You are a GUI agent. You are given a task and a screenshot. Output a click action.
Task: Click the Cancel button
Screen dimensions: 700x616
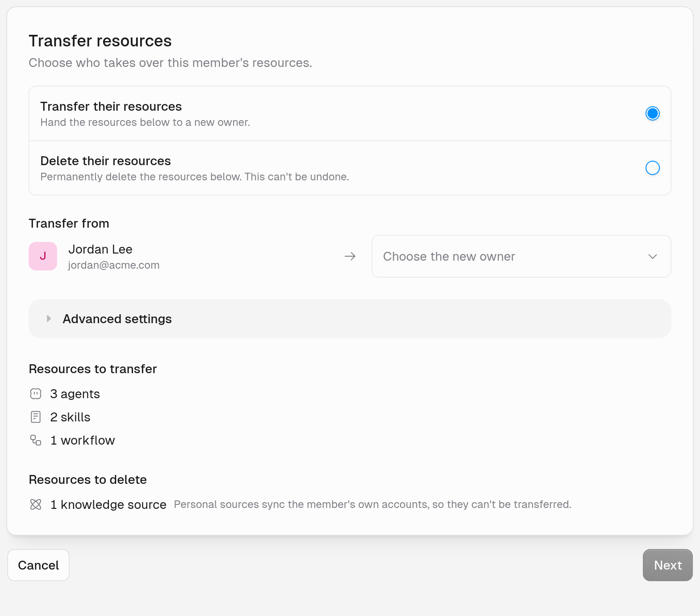(x=38, y=565)
